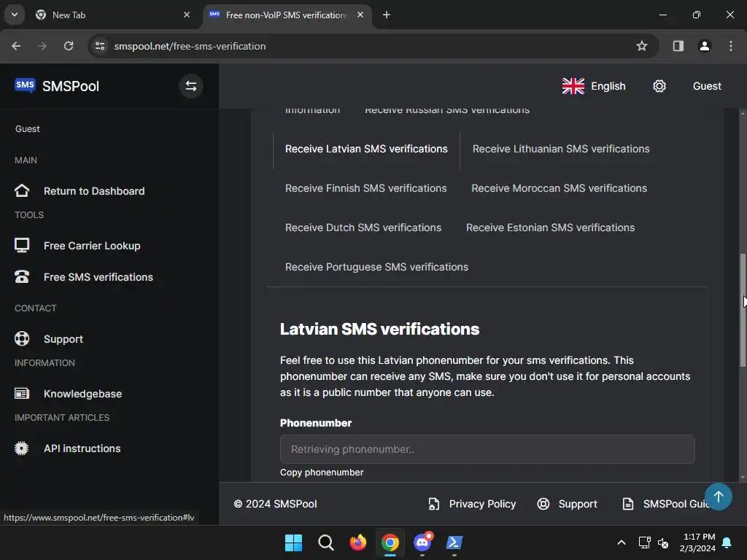
Task: Open Privacy Policy footer link
Action: tap(482, 504)
